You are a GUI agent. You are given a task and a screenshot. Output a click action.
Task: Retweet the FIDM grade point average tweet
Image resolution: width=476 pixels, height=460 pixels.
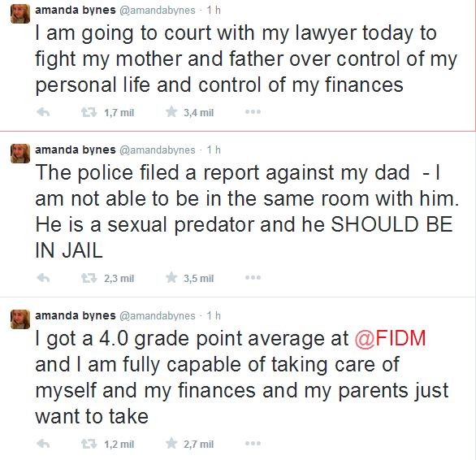point(89,444)
